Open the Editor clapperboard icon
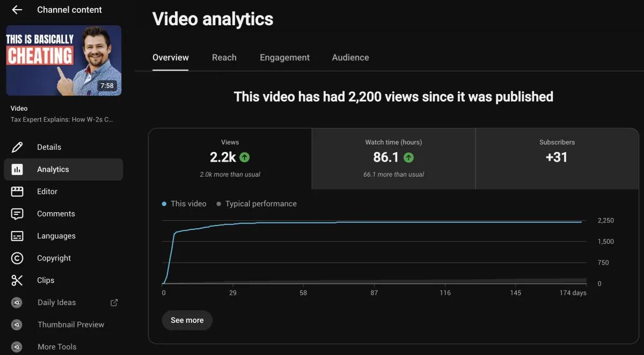This screenshot has height=355, width=644. [x=17, y=191]
